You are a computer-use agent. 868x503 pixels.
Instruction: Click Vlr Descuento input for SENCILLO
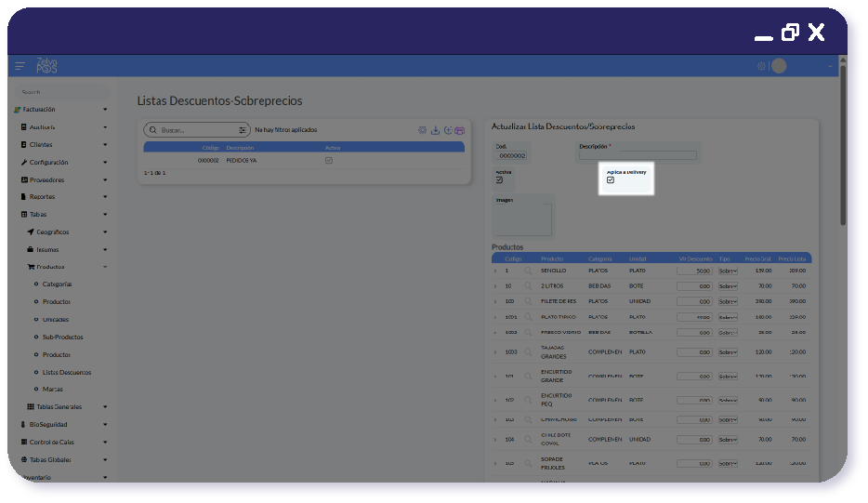click(x=694, y=271)
